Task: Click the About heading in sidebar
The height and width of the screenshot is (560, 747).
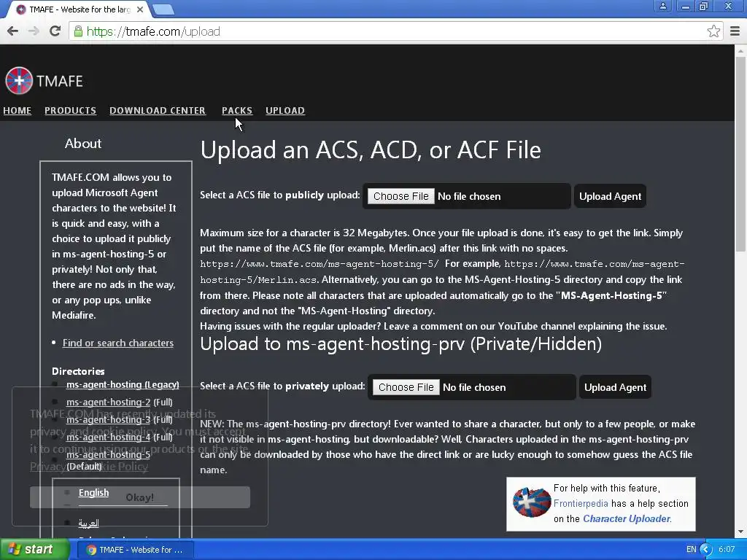Action: 83,144
